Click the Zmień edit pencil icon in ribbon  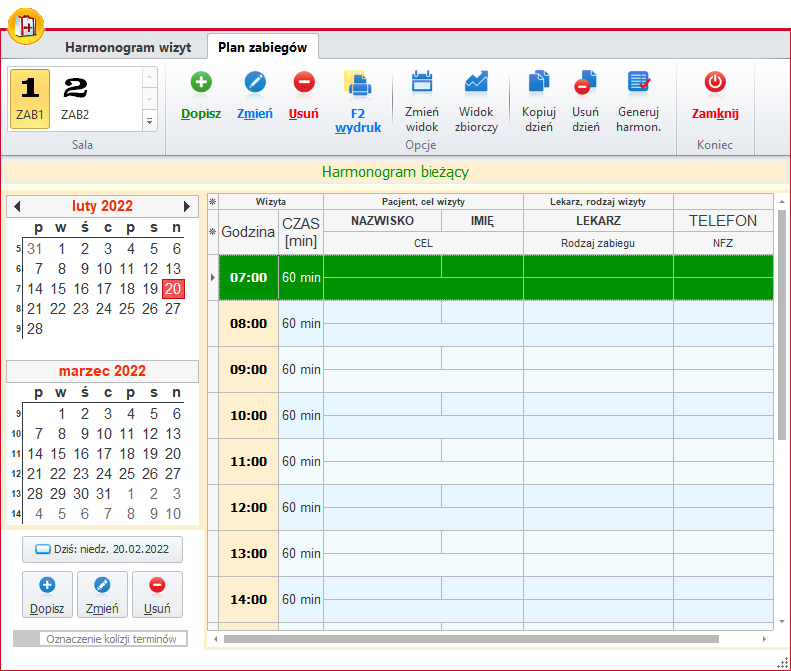(x=255, y=83)
